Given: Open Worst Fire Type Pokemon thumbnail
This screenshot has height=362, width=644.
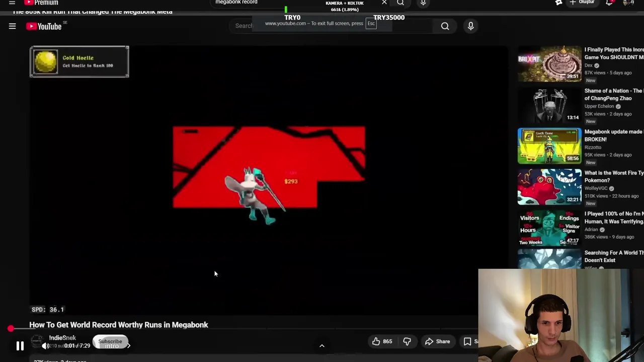Looking at the screenshot, I should click(x=549, y=187).
